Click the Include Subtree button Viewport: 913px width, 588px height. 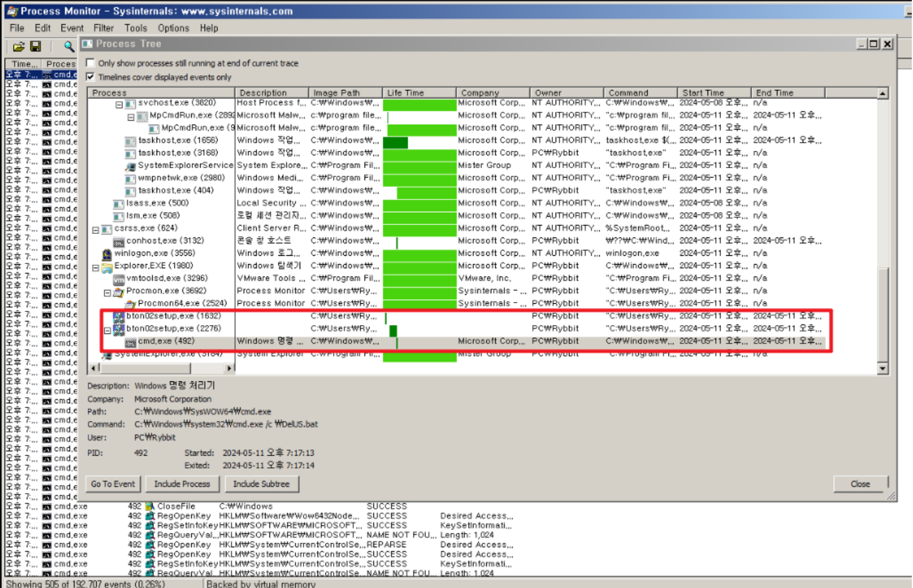point(261,484)
